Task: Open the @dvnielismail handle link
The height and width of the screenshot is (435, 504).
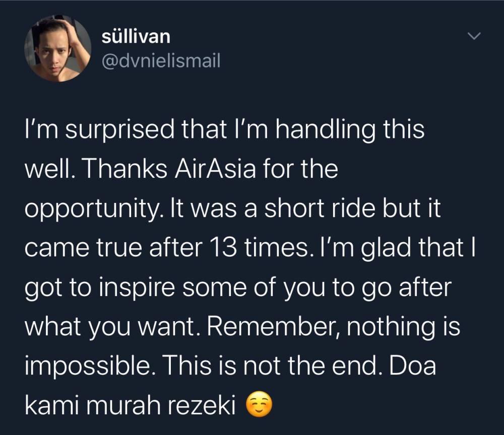Action: tap(161, 61)
